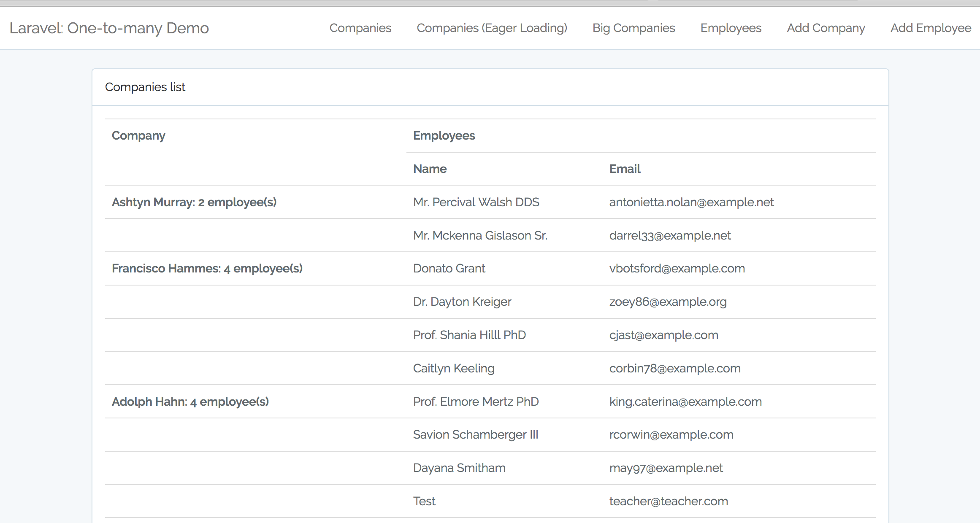The image size is (980, 523).
Task: Select the Ashtyn Murray company row
Action: (x=194, y=202)
